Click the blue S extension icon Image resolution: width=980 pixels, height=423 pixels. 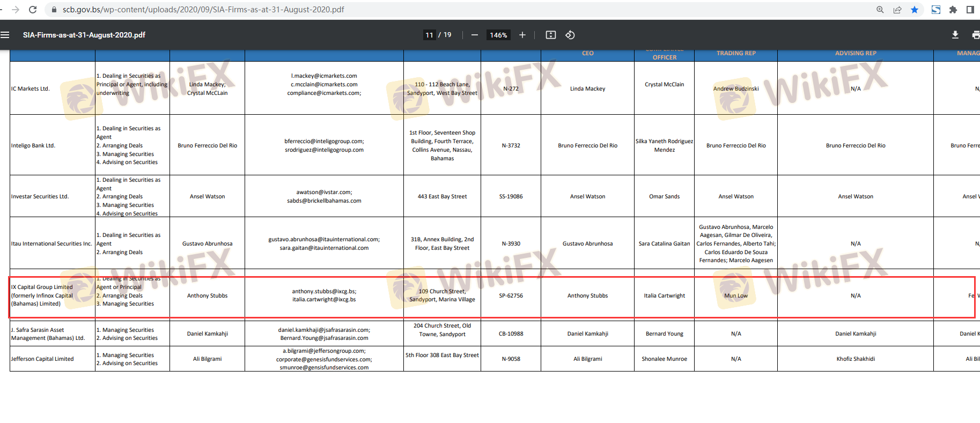tap(935, 10)
